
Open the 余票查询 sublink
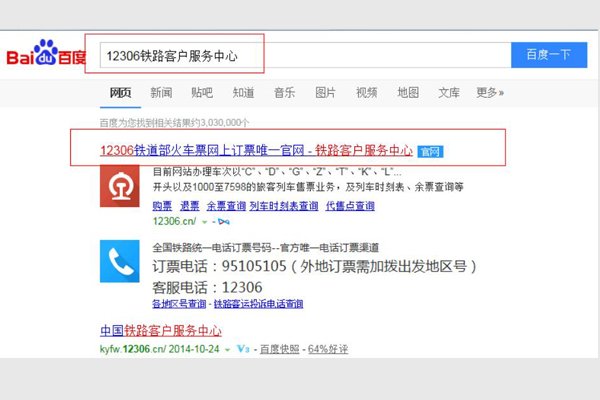pyautogui.click(x=226, y=206)
